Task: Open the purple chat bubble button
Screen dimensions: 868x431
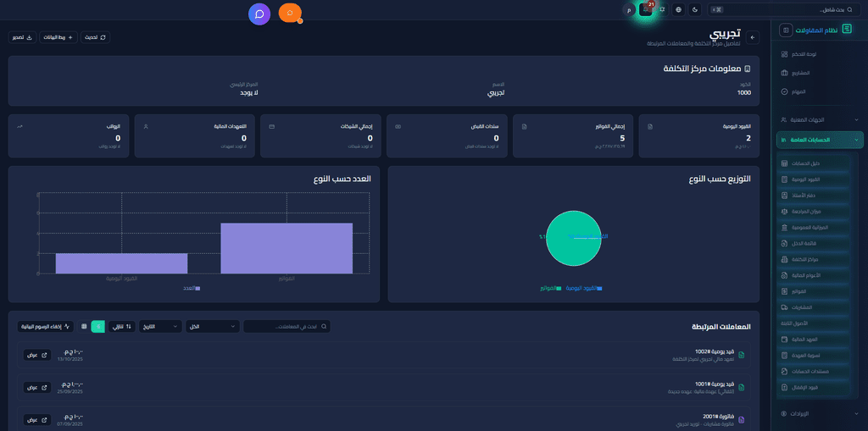Action: (259, 14)
